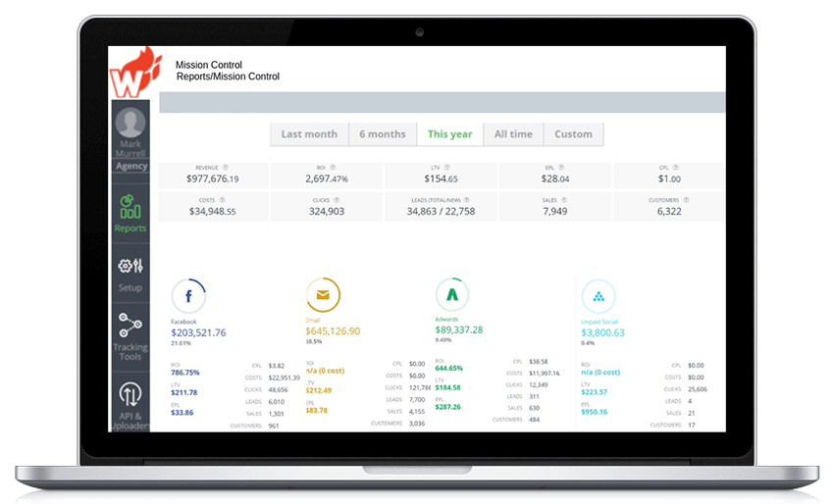834x504 pixels.
Task: Click the Reports/Mission Control breadcrumb
Action: [x=228, y=76]
